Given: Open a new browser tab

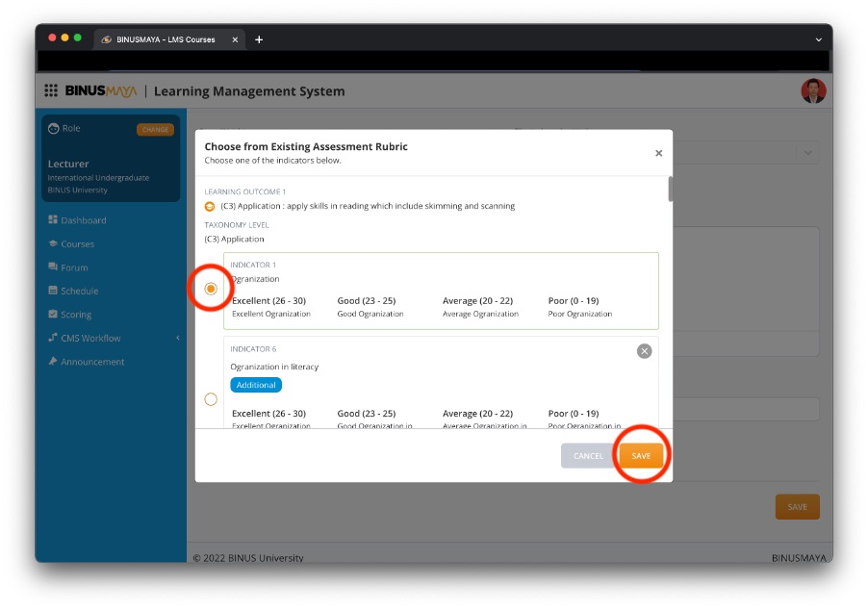Looking at the screenshot, I should [x=259, y=39].
